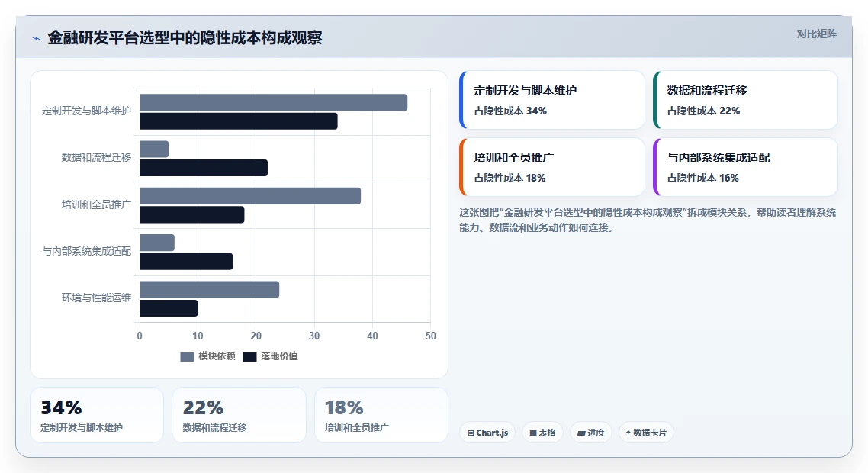Viewport: 868px width, 473px height.
Task: Open the 数据和流程迁移 22% card
Action: tap(745, 100)
